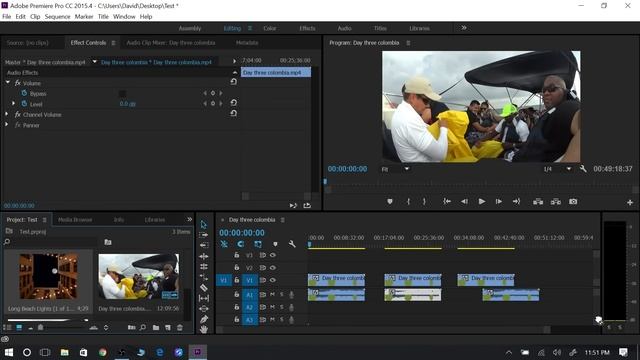
Task: Open the Sequence menu
Action: pyautogui.click(x=58, y=17)
